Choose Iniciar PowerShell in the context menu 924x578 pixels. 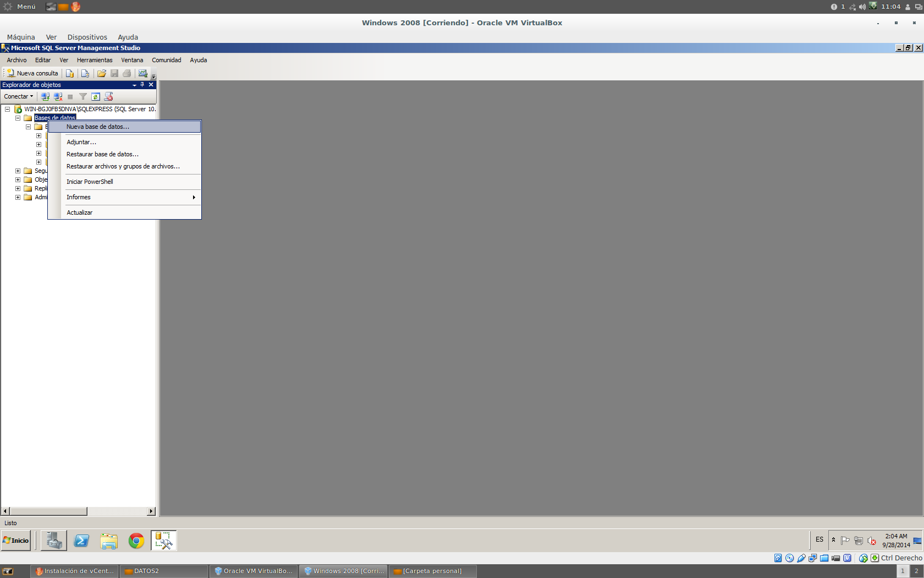(90, 182)
